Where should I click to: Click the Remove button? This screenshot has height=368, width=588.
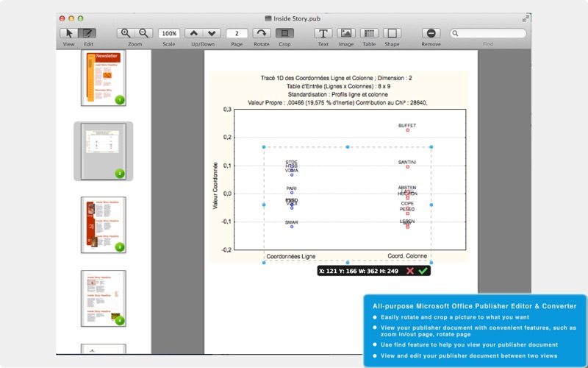click(x=431, y=33)
